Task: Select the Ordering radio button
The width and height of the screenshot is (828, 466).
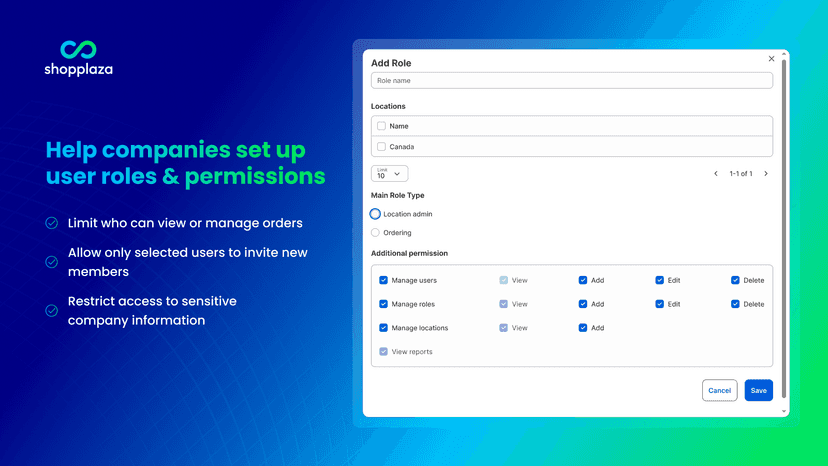Action: click(x=375, y=232)
